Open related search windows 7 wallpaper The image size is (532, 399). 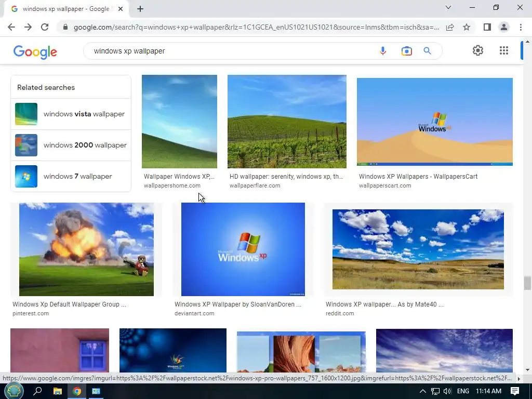(x=71, y=177)
